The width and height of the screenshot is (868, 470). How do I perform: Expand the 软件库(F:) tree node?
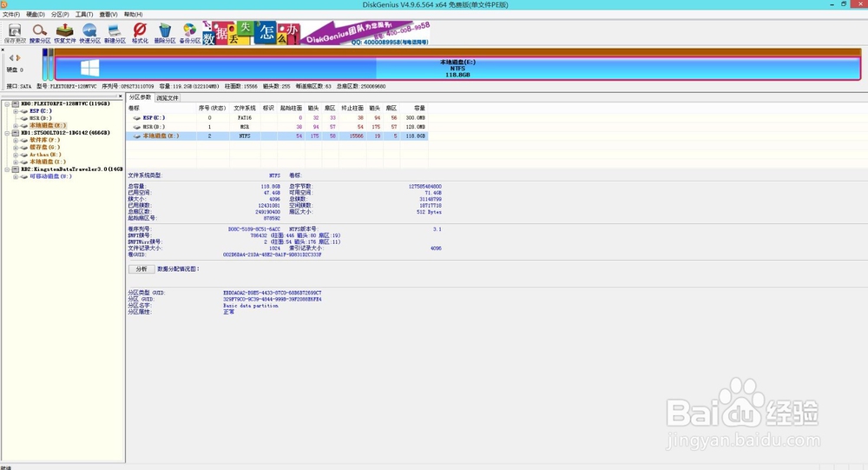coord(16,140)
